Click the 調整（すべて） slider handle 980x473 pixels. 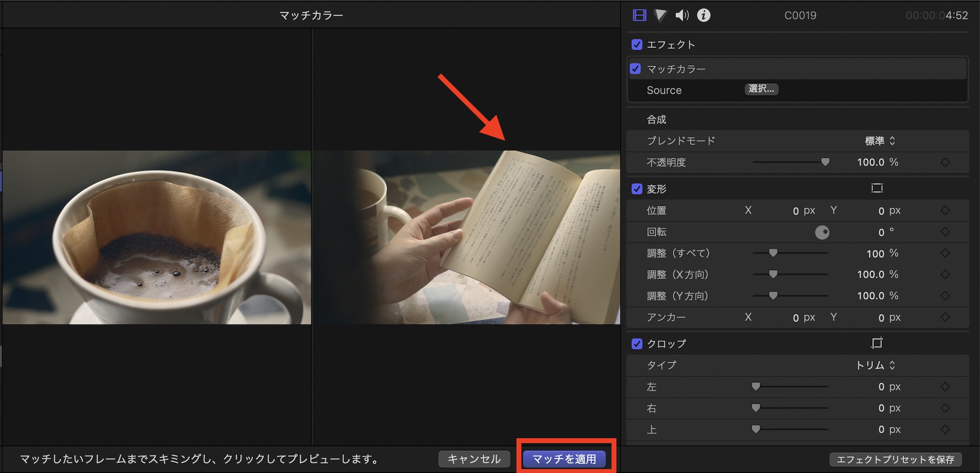coord(773,253)
